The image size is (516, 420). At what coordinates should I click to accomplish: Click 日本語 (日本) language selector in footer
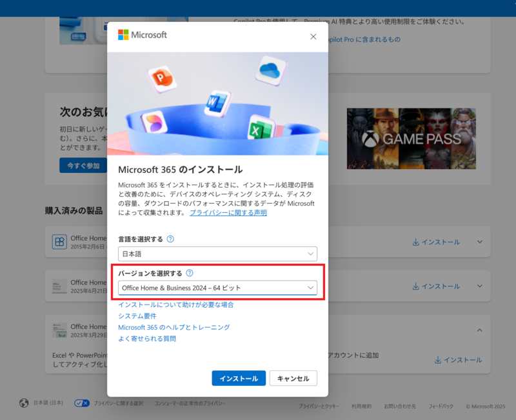[x=48, y=403]
